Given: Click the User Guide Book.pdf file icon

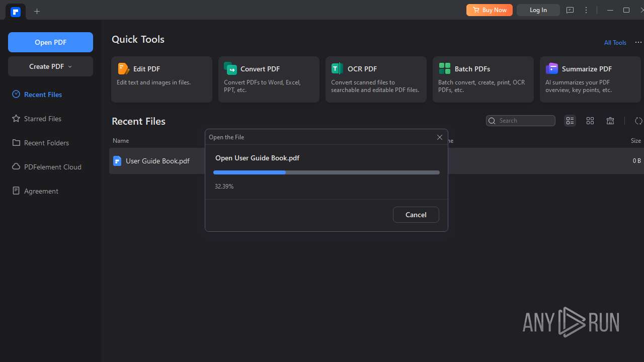Looking at the screenshot, I should click(117, 161).
